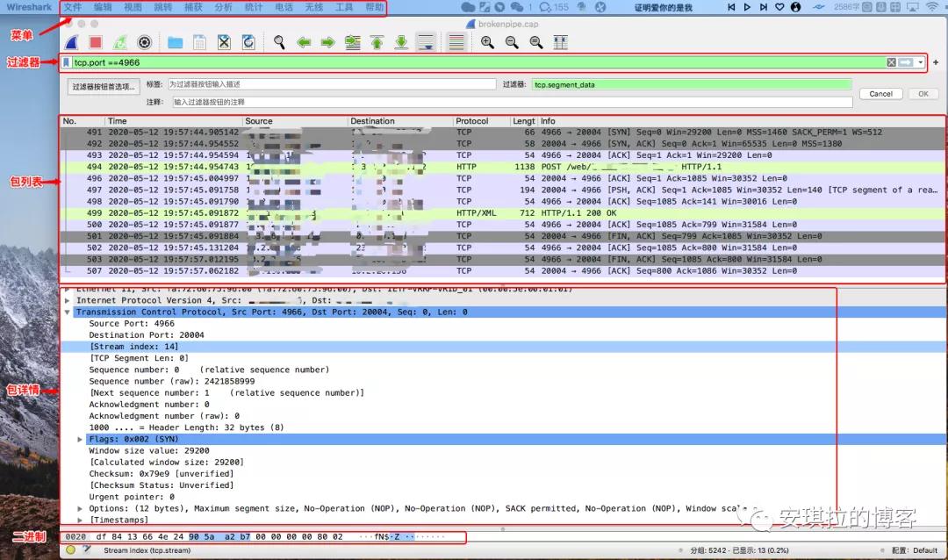Start a new capture with the shark fin icon
The height and width of the screenshot is (560, 948).
tap(73, 42)
